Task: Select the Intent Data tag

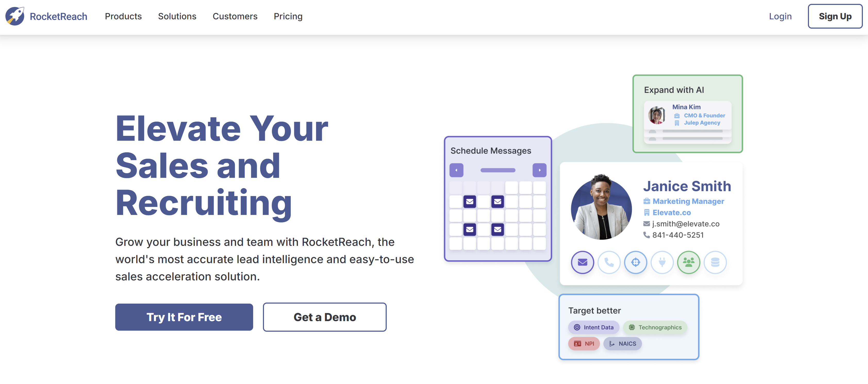Action: pos(593,327)
